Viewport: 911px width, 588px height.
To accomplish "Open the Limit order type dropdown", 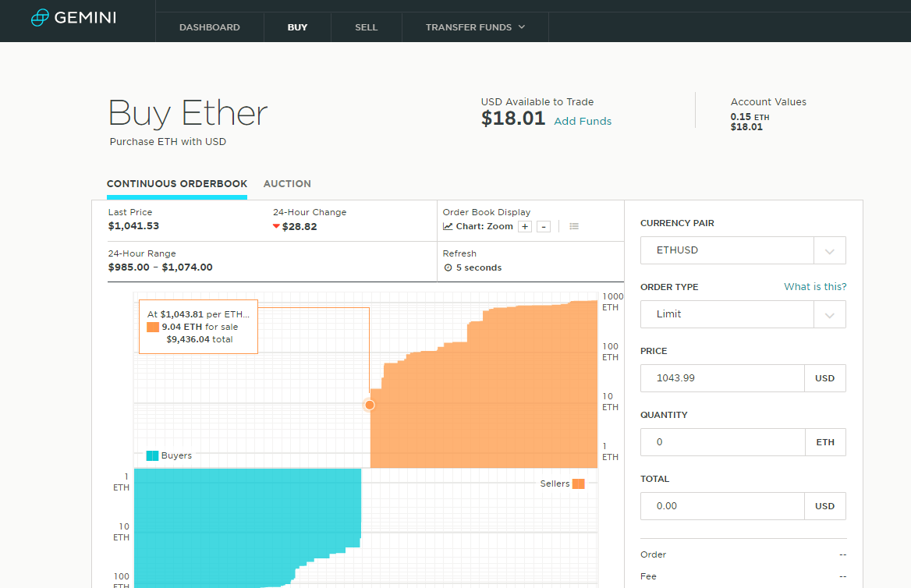I will point(830,314).
